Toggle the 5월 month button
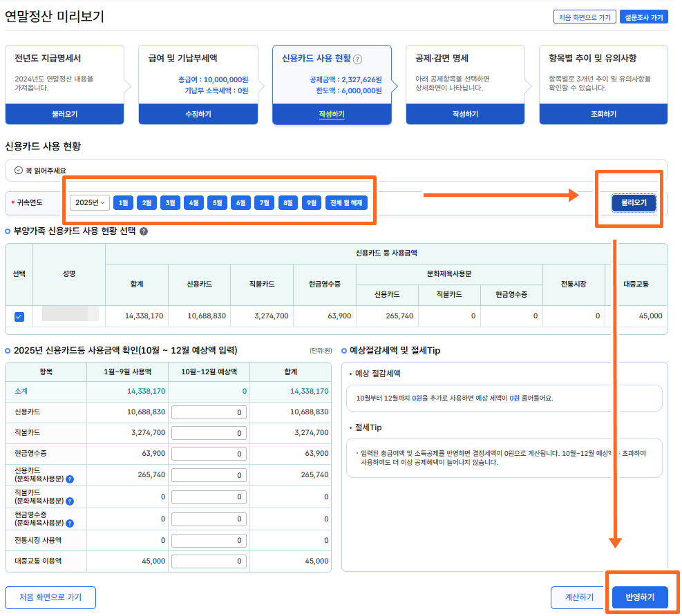The height and width of the screenshot is (616, 682). click(217, 202)
